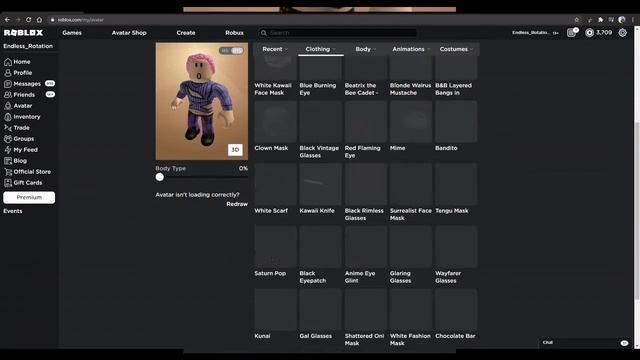
Task: Open the browser profile avatar icon
Action: tap(622, 20)
